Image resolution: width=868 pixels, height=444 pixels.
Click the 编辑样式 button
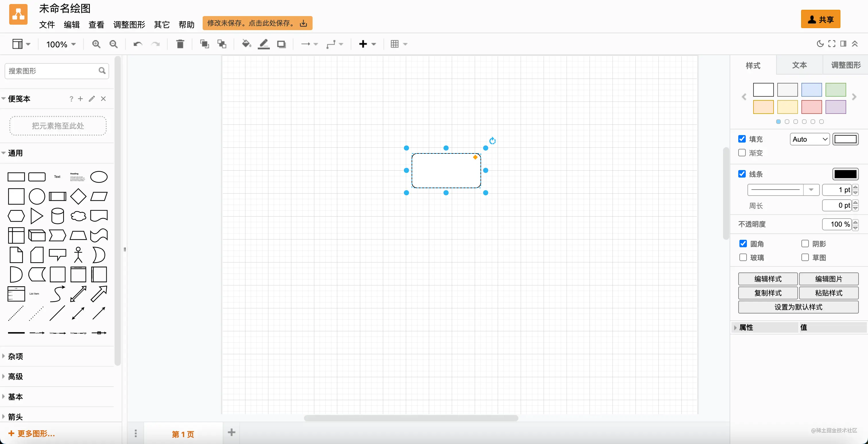click(768, 279)
